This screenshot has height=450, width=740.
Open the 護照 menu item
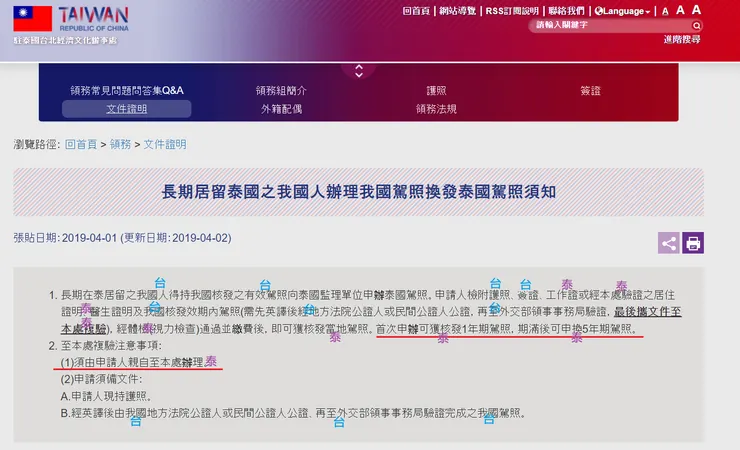click(x=436, y=91)
